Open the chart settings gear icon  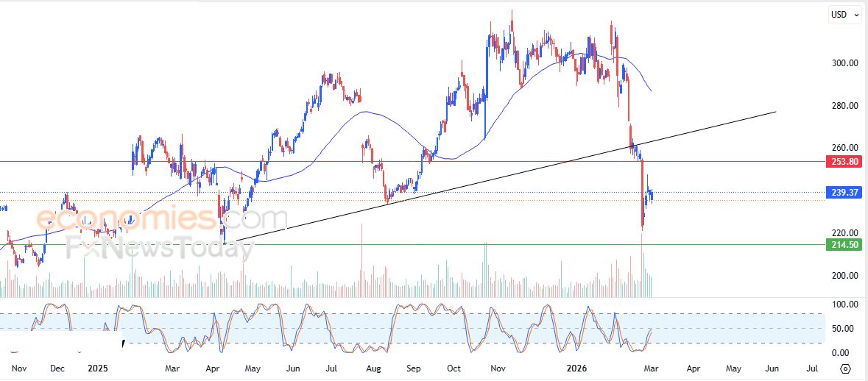845,368
